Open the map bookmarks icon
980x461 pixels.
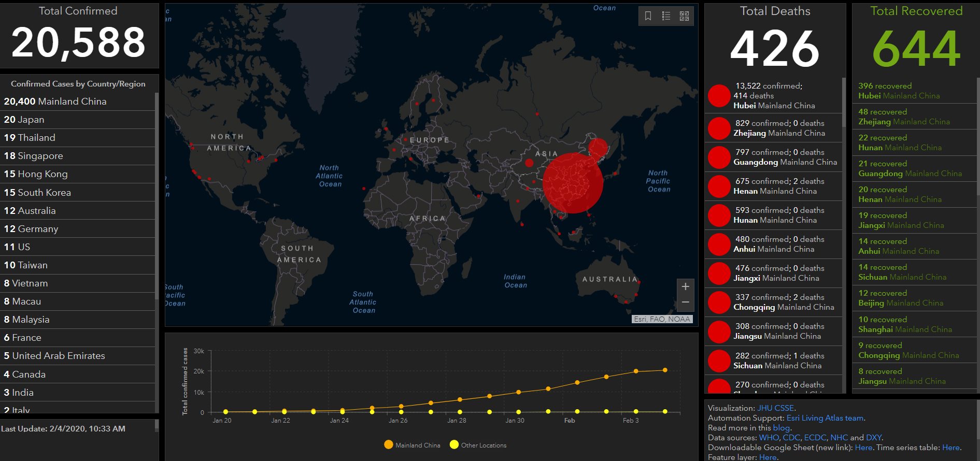pos(648,16)
